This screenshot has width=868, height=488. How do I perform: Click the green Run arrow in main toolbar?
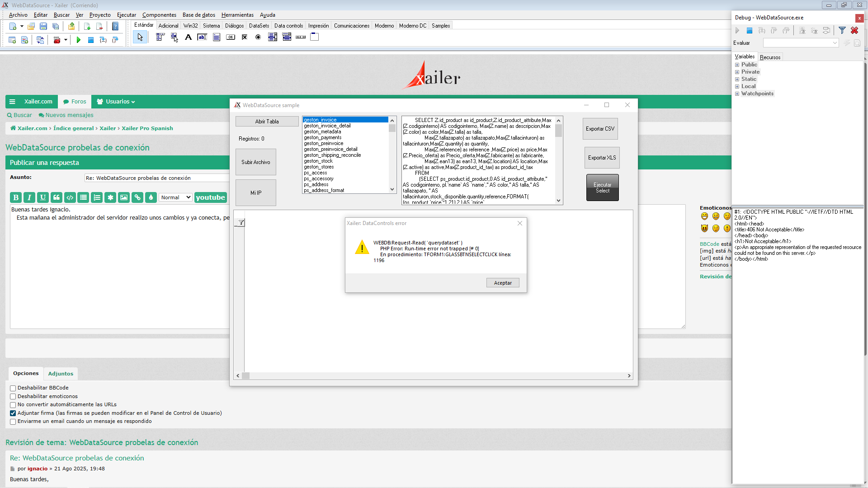pos(79,40)
